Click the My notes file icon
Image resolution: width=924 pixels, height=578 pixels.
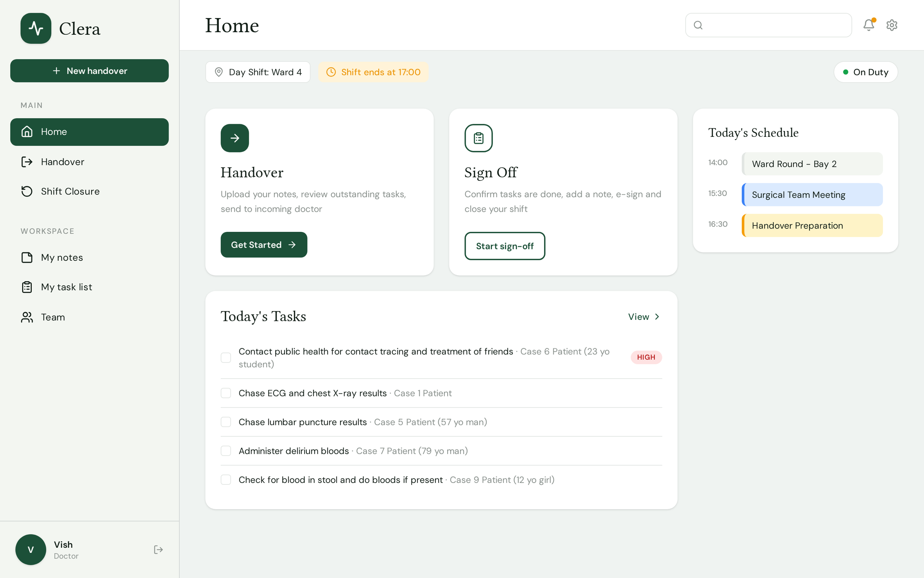(27, 257)
